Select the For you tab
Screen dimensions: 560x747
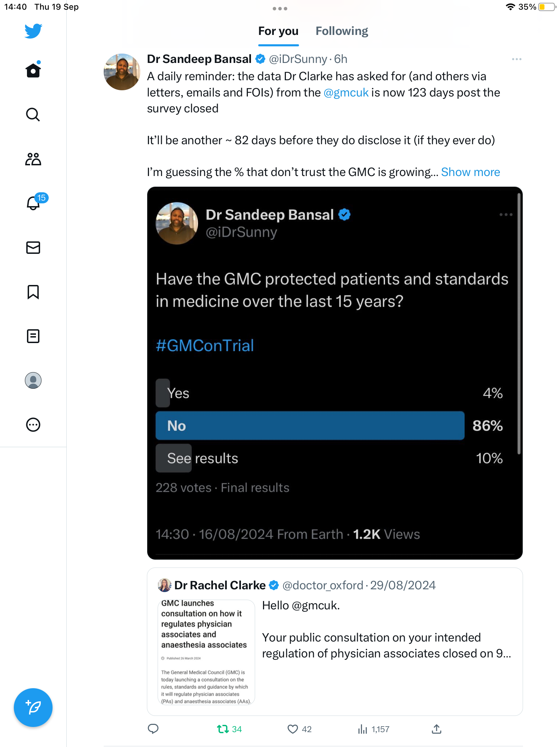pyautogui.click(x=278, y=31)
